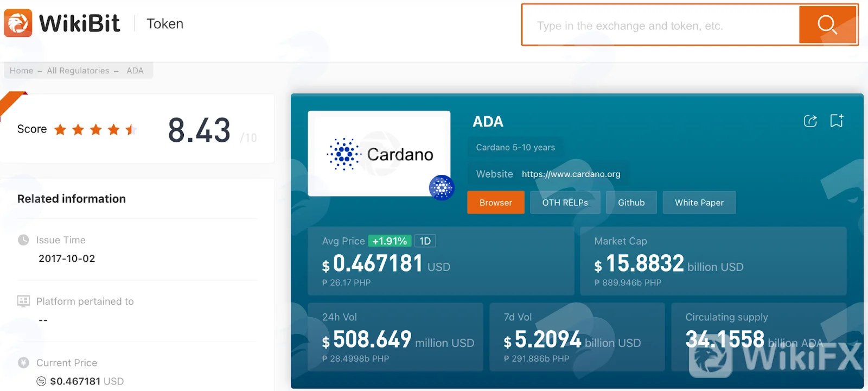868x391 pixels.
Task: Click the 7d Vol label
Action: [x=518, y=317]
